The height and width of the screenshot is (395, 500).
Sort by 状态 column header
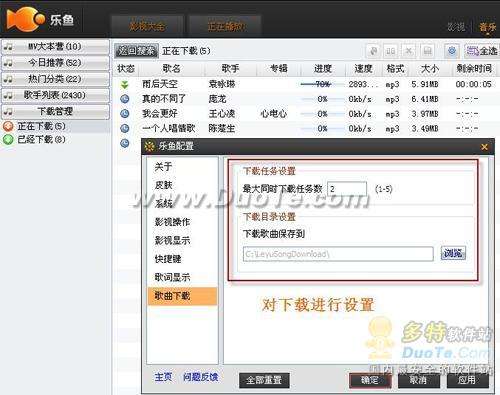pos(126,69)
